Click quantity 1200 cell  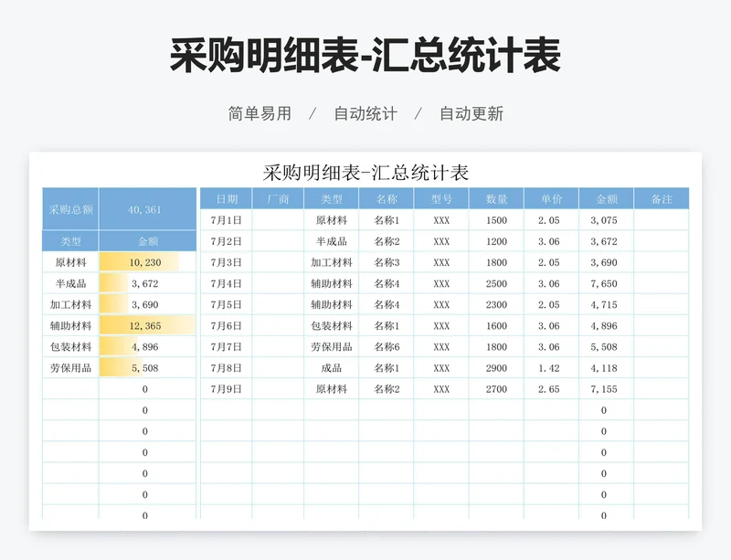(x=496, y=241)
